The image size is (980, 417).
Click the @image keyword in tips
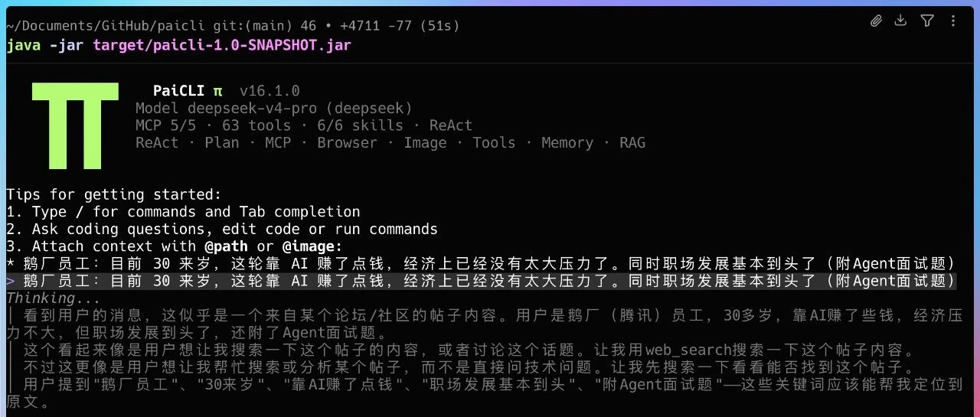pos(312,246)
